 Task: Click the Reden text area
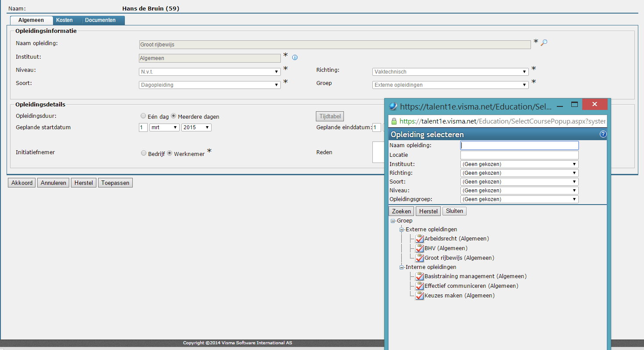tap(378, 152)
